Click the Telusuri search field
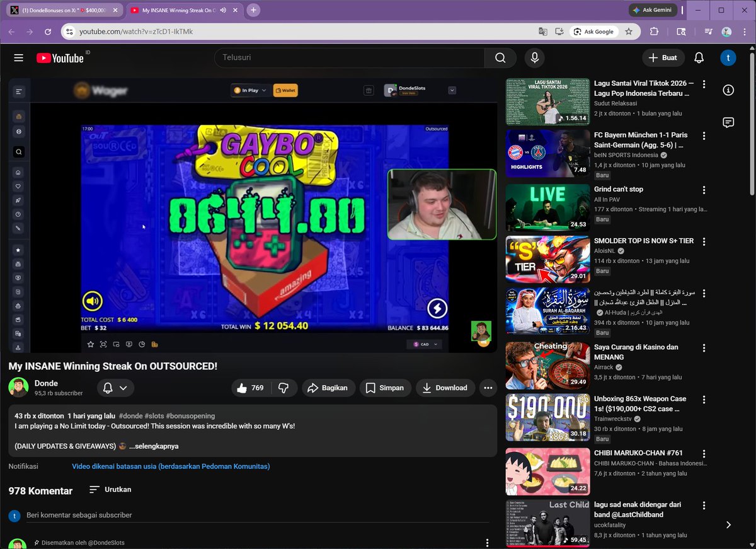Viewport: 756px width, 549px height. (350, 57)
